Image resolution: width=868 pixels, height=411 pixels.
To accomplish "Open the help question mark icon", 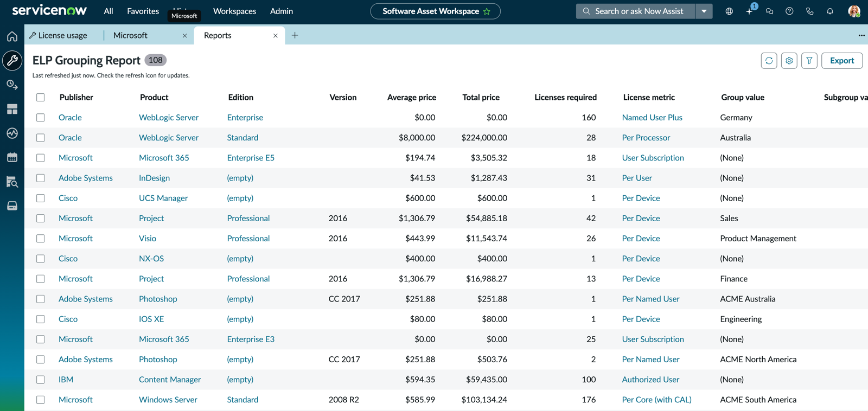I will pyautogui.click(x=789, y=11).
